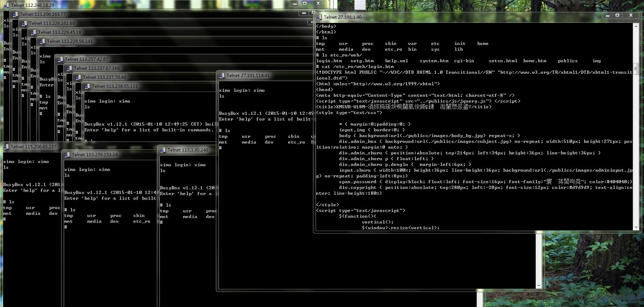
Task: Click the Telnet 27.191.114.41 title text
Action: tap(248, 75)
